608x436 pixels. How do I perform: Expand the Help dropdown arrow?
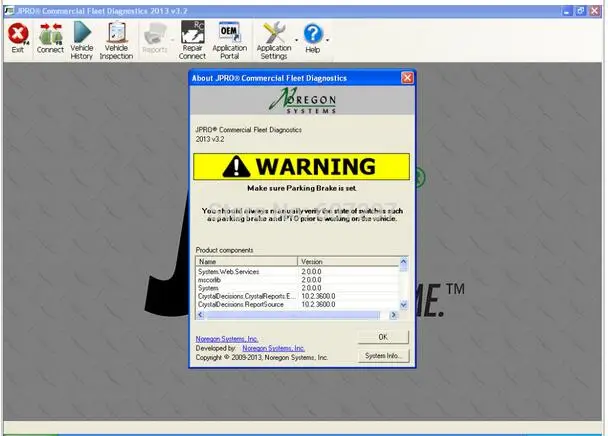click(x=328, y=40)
